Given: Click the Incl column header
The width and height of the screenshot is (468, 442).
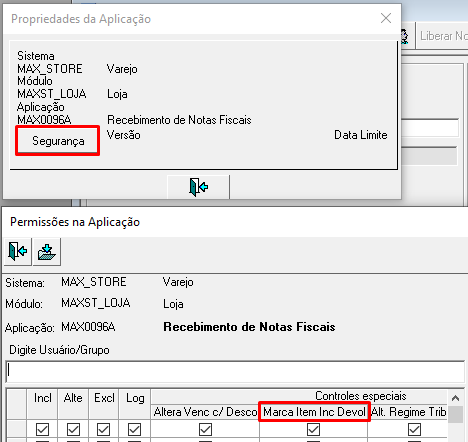Looking at the screenshot, I should coord(42,404).
